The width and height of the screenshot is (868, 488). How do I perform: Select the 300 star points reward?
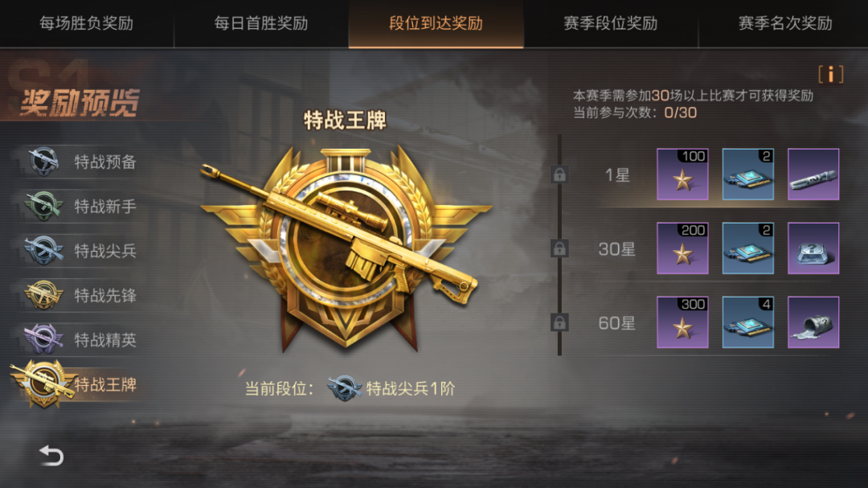click(x=682, y=322)
